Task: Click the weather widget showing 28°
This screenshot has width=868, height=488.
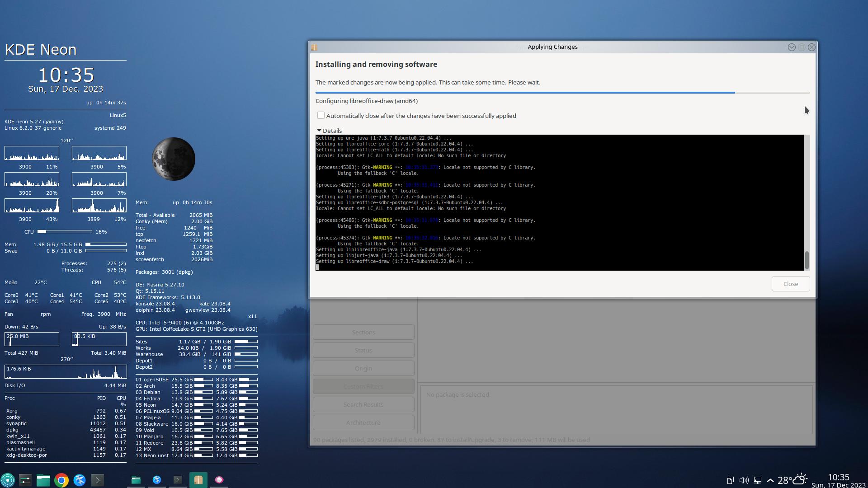Action: pos(792,480)
